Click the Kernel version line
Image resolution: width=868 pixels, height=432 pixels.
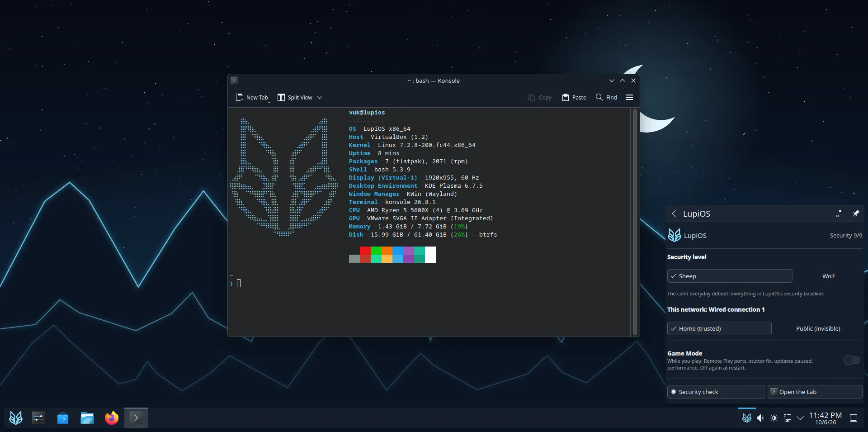(412, 145)
